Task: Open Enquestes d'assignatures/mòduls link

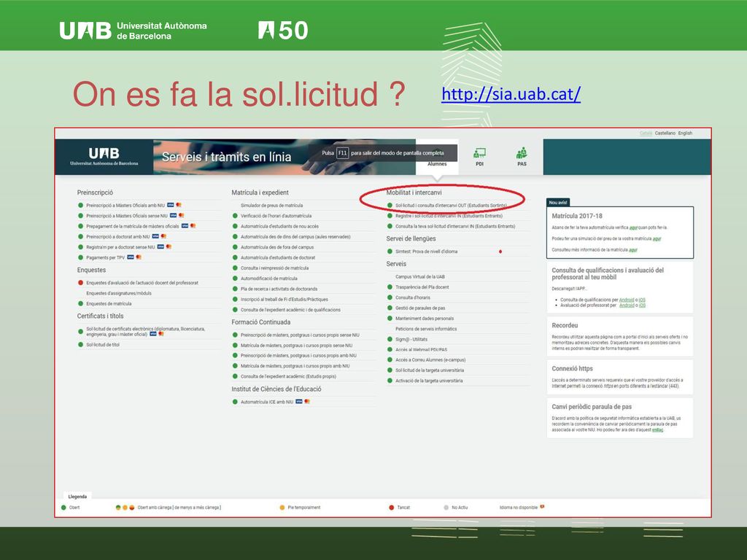Action: click(119, 293)
